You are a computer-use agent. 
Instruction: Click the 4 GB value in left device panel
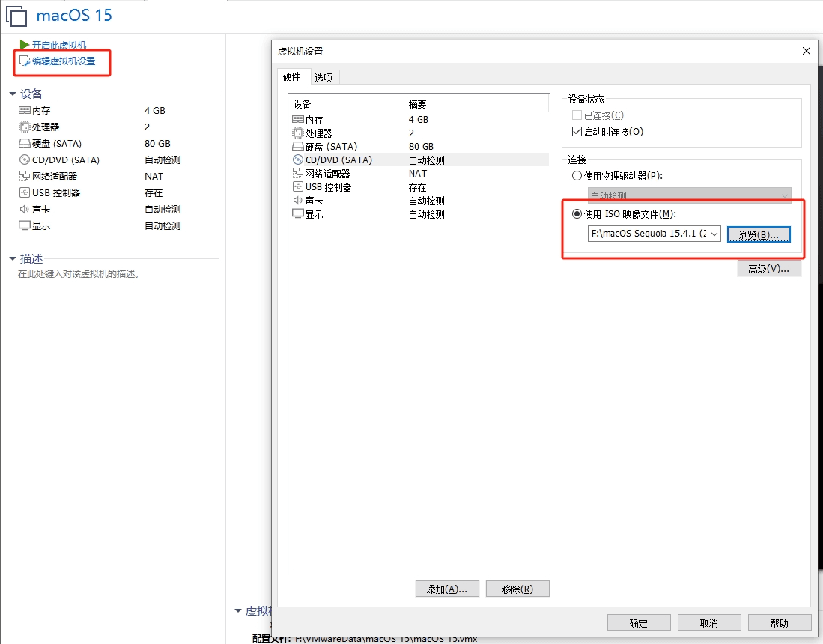click(x=155, y=110)
